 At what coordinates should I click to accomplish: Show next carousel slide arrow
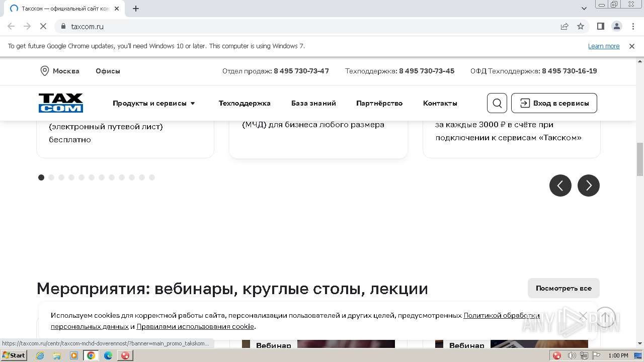pos(589,186)
